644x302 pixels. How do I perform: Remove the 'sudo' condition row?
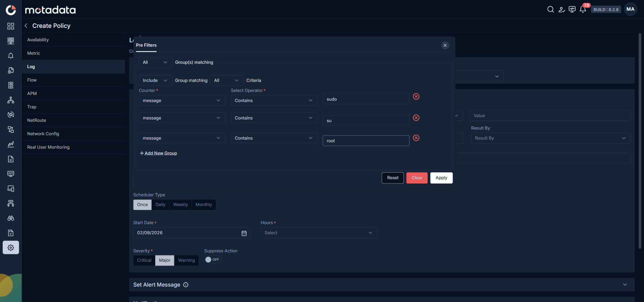[416, 97]
